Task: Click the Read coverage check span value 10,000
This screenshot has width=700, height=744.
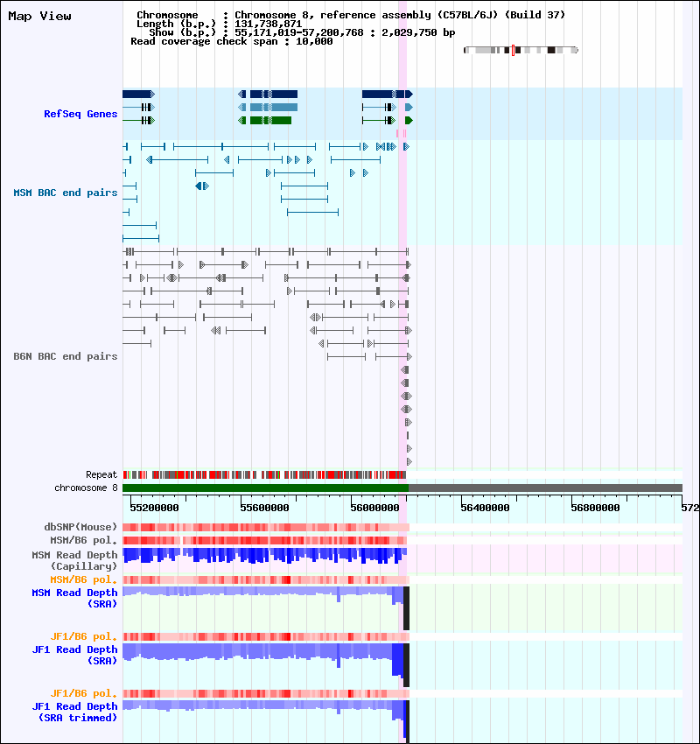Action: [314, 42]
